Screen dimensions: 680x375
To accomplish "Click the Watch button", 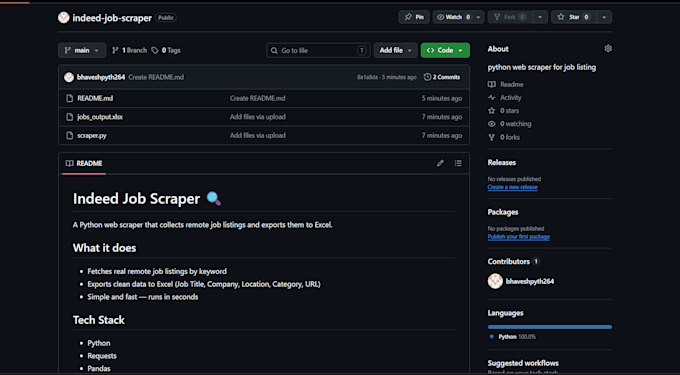I will [x=453, y=17].
